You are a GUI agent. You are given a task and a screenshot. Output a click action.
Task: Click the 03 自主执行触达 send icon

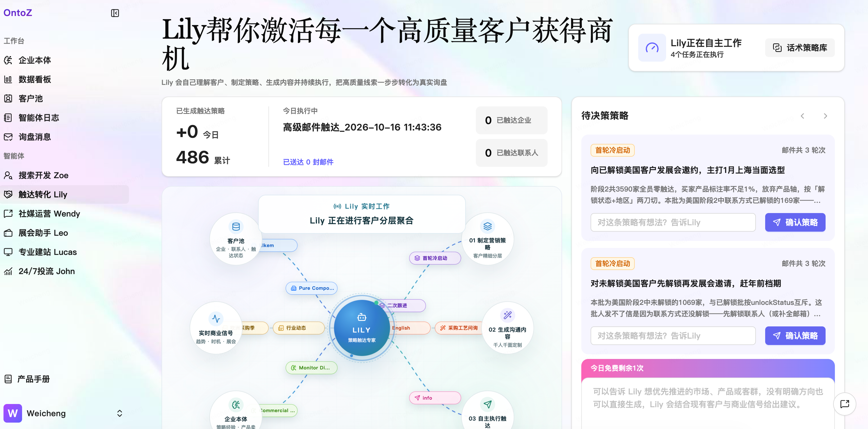point(487,404)
